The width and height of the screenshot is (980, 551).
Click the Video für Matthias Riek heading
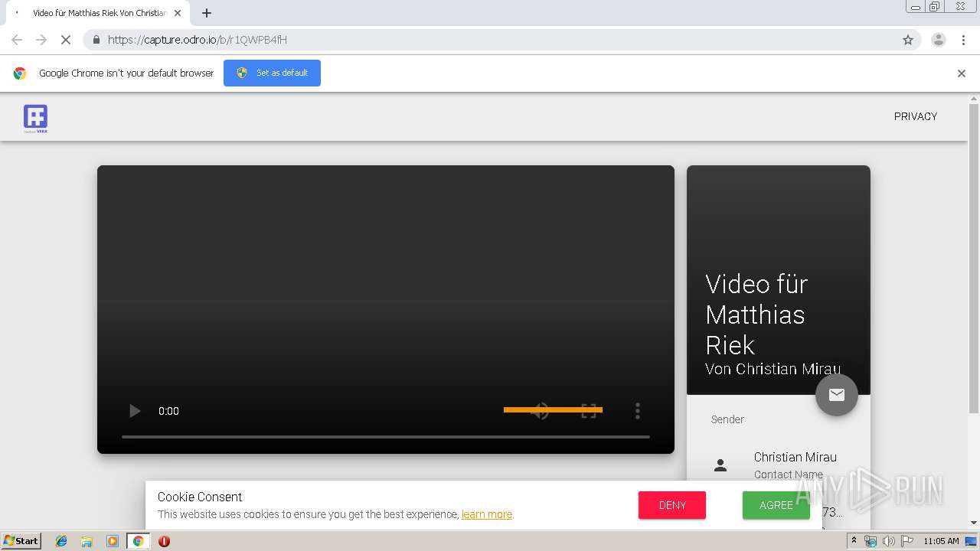(756, 315)
